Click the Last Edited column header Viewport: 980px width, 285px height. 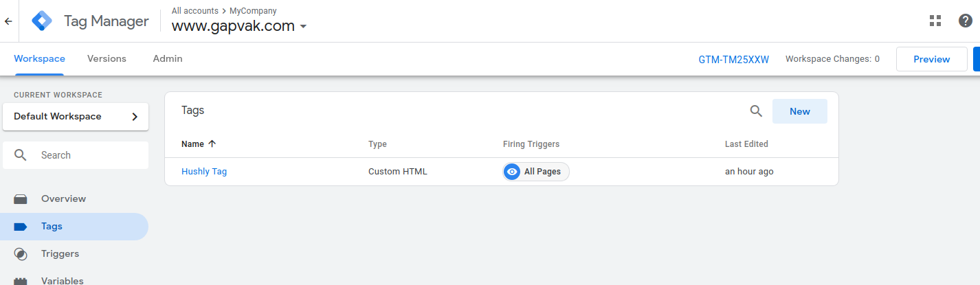click(x=746, y=144)
